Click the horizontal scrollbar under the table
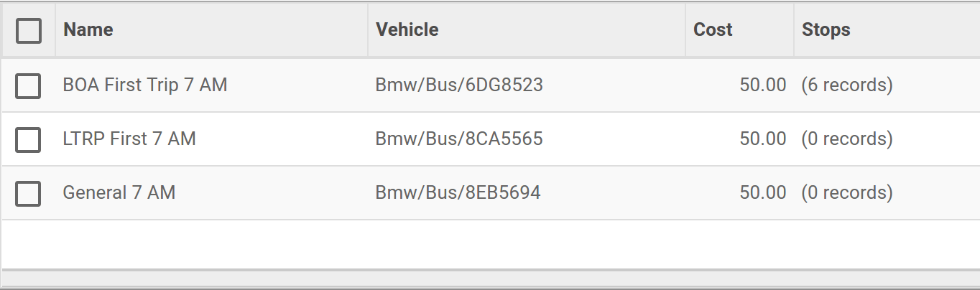 (x=490, y=278)
